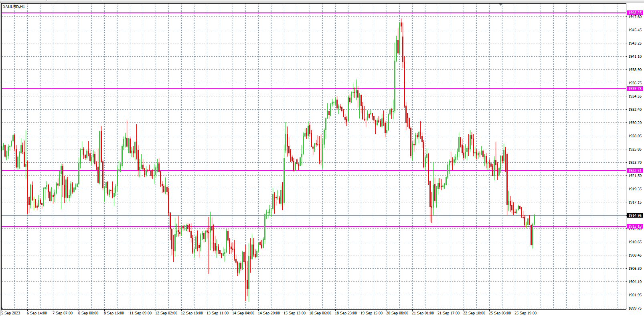Select the magenta horizontal line at 1913.13
644x316 pixels.
click(x=321, y=226)
